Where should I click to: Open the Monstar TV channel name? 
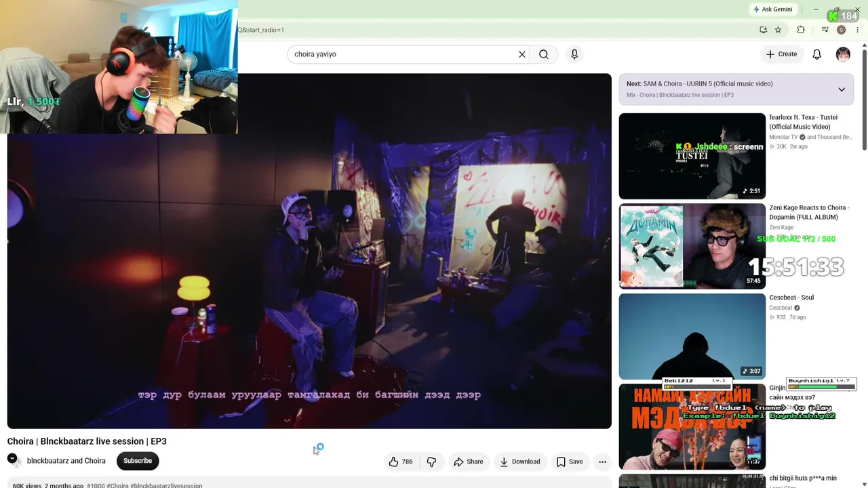[x=784, y=137]
